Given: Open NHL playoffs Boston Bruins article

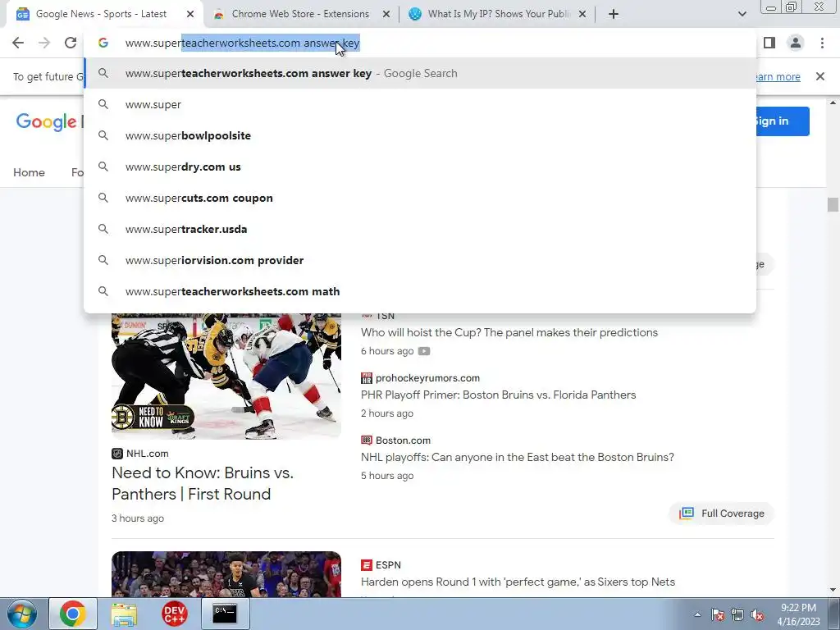Looking at the screenshot, I should pos(518,457).
